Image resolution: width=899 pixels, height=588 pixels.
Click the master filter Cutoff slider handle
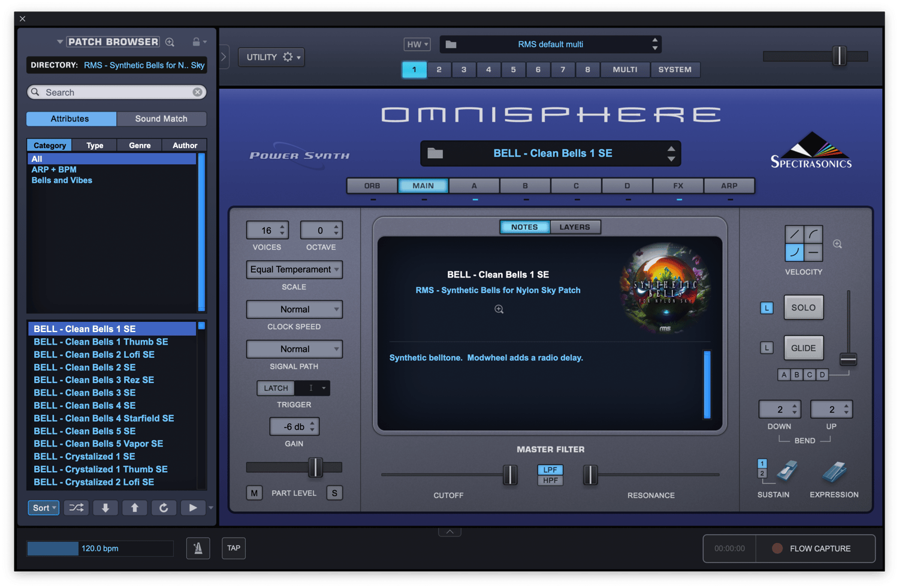(x=510, y=475)
